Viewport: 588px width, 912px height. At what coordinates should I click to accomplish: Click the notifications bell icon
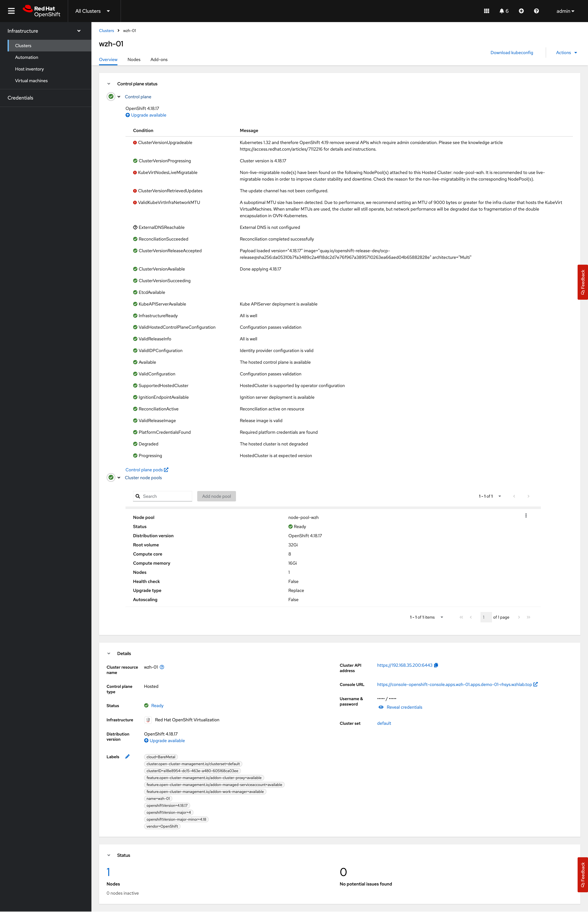point(502,11)
